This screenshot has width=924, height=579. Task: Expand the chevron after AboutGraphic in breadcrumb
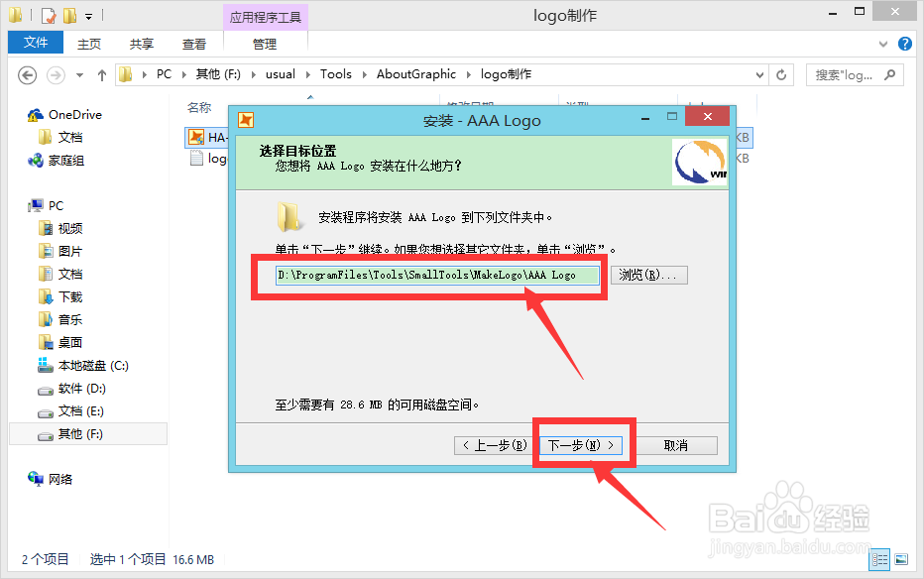tap(469, 74)
